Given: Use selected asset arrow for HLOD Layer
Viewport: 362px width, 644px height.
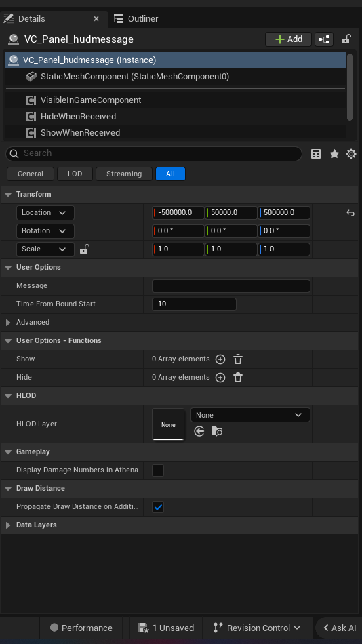Looking at the screenshot, I should pyautogui.click(x=199, y=431).
